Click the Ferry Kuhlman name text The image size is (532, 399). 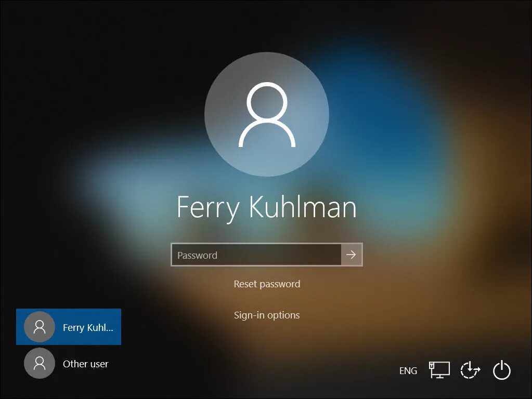[266, 207]
